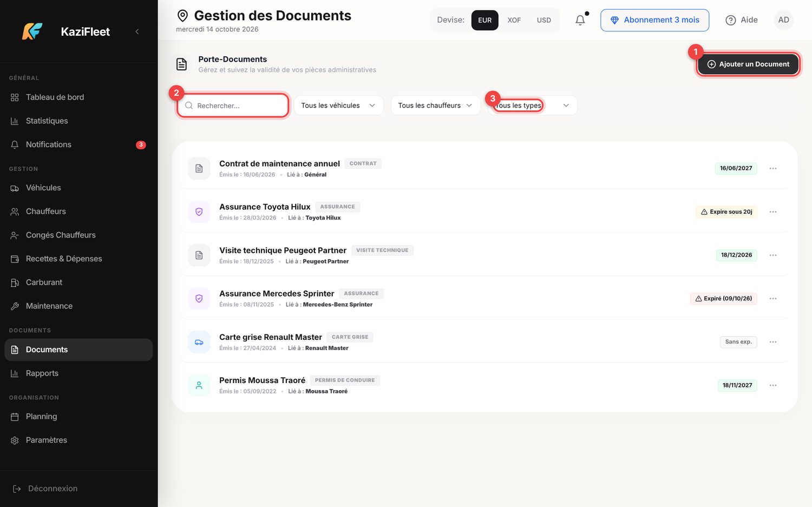
Task: Open options menu for Assurance Mercedes Sprinter
Action: click(x=773, y=299)
